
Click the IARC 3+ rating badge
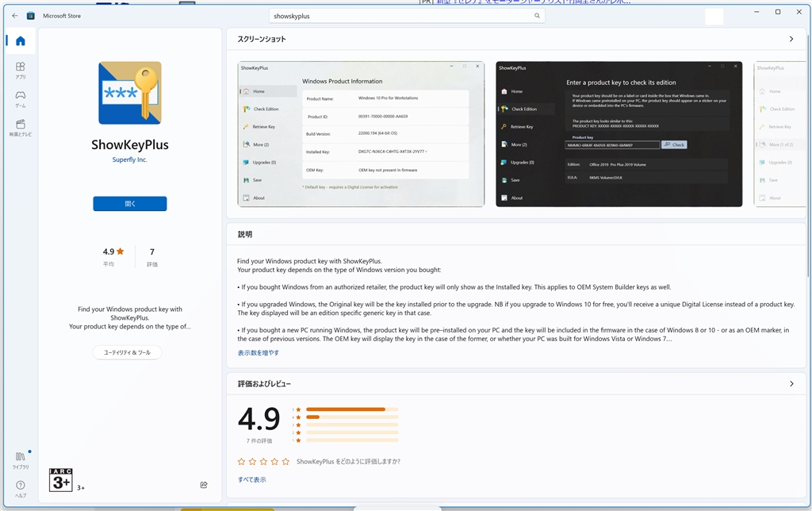(60, 480)
